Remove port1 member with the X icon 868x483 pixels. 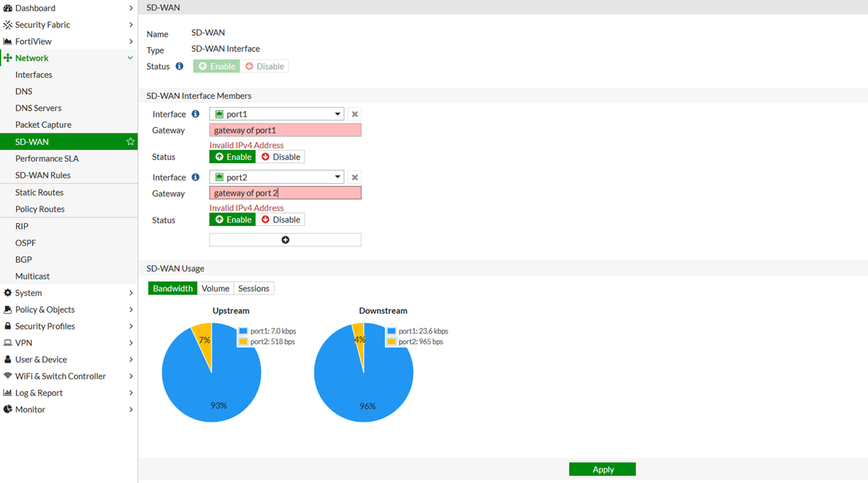pyautogui.click(x=355, y=114)
